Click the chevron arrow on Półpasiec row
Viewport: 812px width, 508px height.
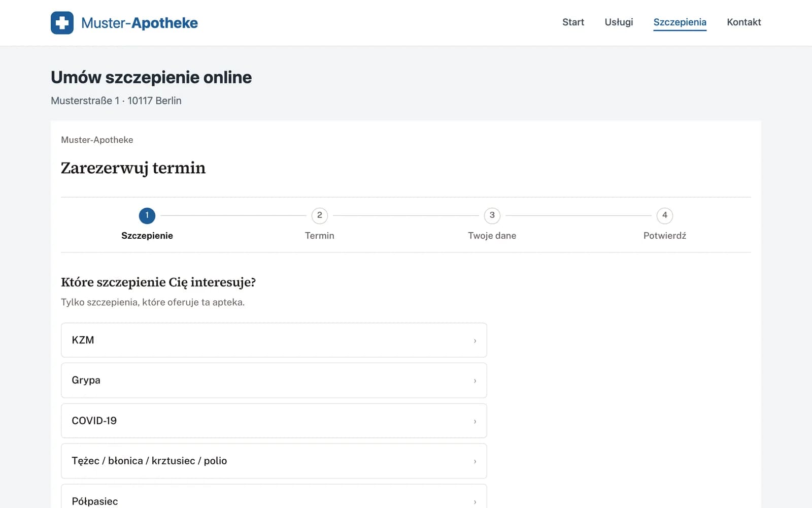pyautogui.click(x=475, y=502)
